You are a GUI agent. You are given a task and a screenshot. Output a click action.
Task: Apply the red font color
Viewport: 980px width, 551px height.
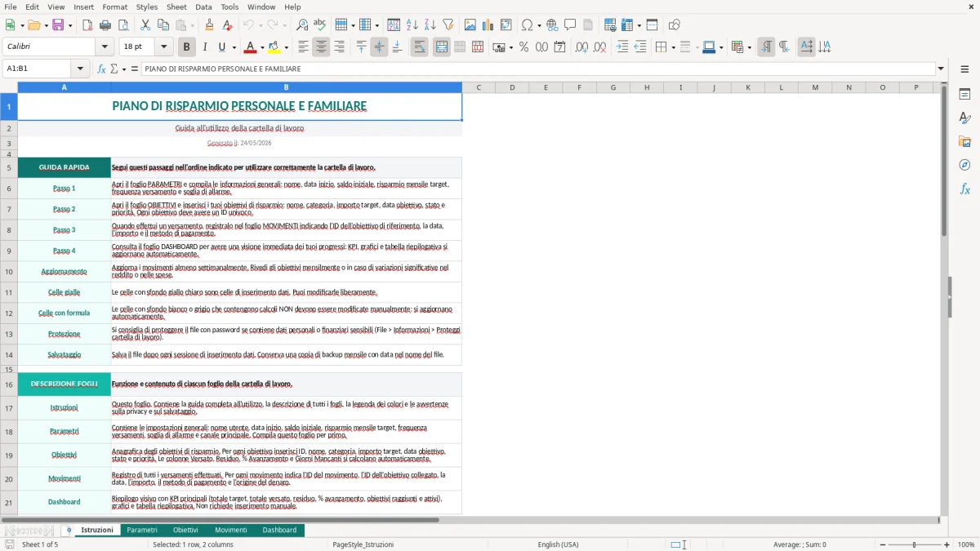click(x=250, y=47)
